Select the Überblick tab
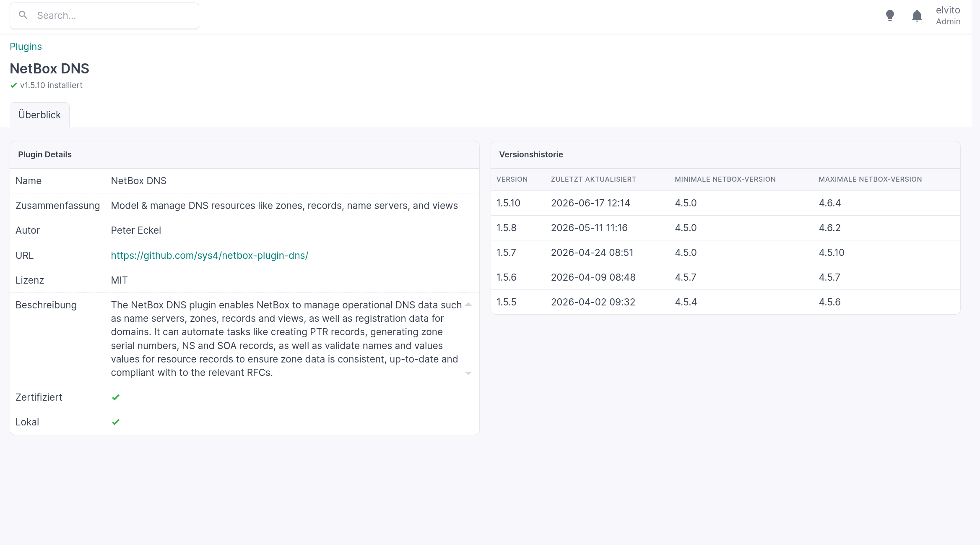 (39, 115)
